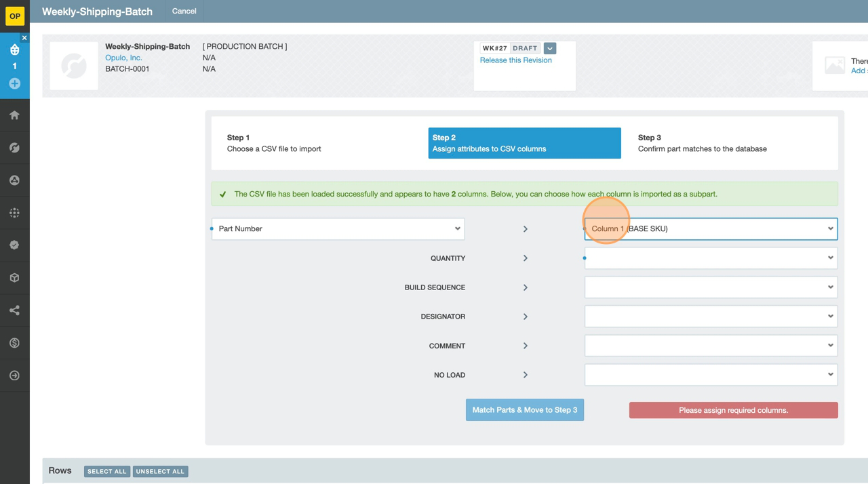This screenshot has width=868, height=484.
Task: Open the DESIGNATOR column dropdown
Action: pyautogui.click(x=711, y=317)
